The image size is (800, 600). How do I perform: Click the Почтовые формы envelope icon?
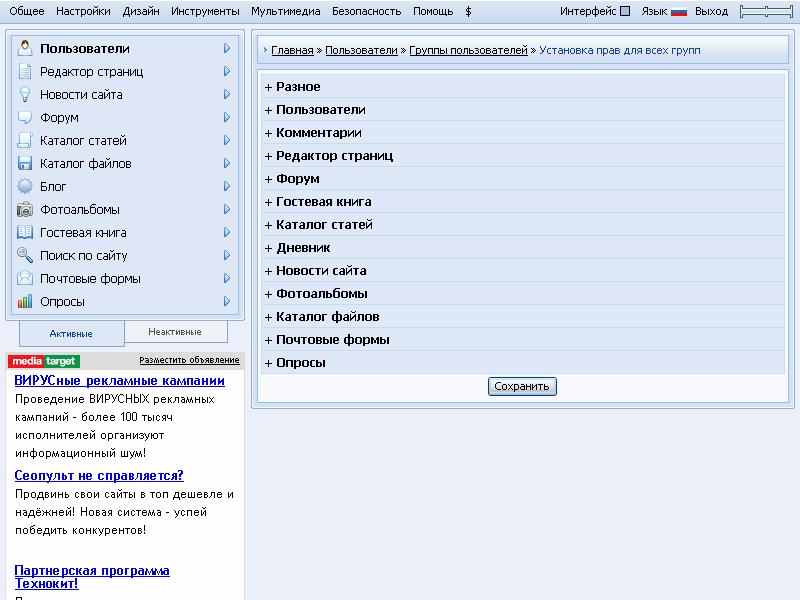coord(24,278)
